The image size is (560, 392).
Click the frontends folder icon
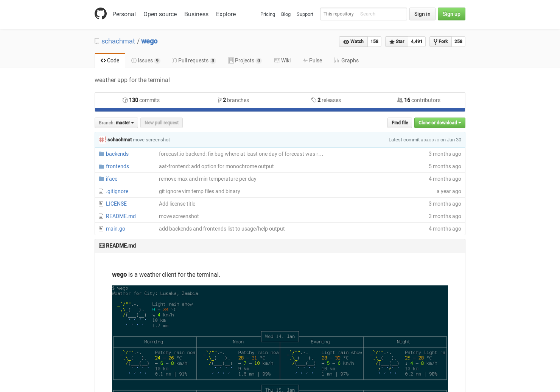[x=101, y=166]
